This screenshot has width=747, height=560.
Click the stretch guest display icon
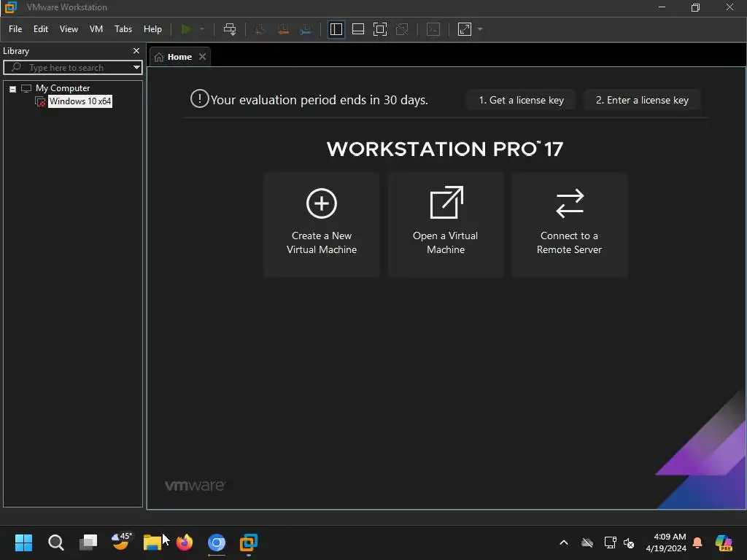click(x=465, y=29)
